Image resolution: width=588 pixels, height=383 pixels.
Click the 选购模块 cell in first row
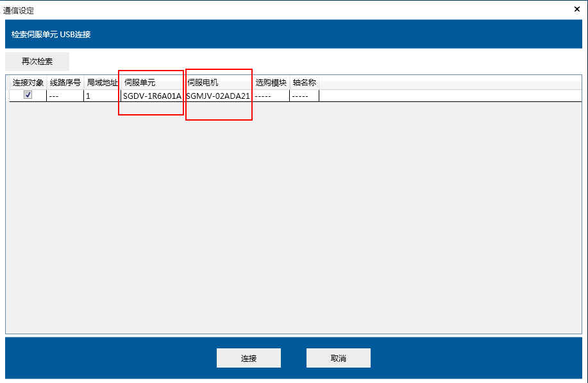tap(271, 96)
